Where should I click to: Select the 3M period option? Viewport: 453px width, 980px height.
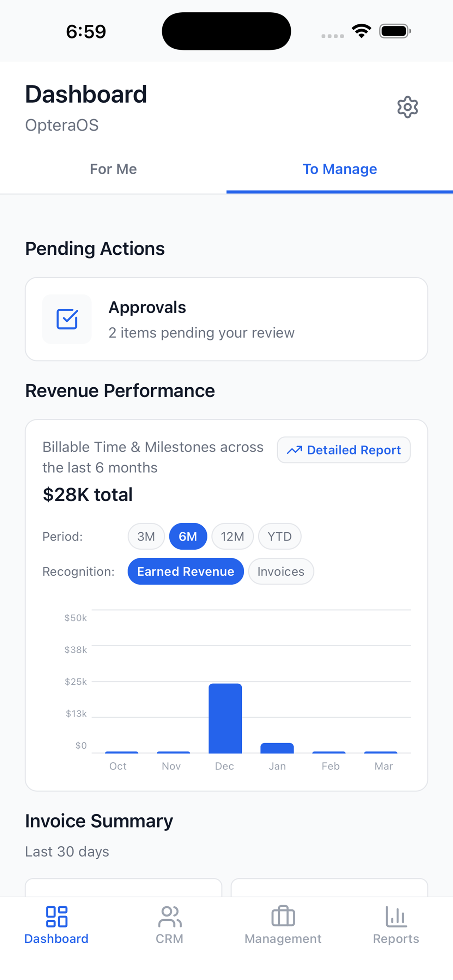(x=146, y=537)
